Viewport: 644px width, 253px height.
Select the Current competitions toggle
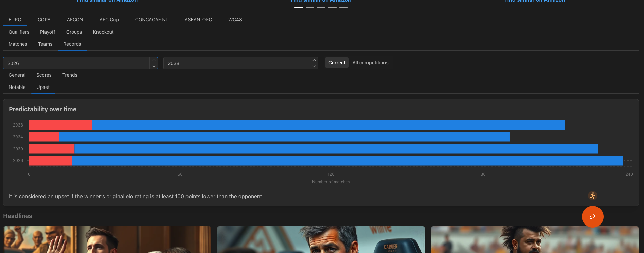tap(337, 63)
